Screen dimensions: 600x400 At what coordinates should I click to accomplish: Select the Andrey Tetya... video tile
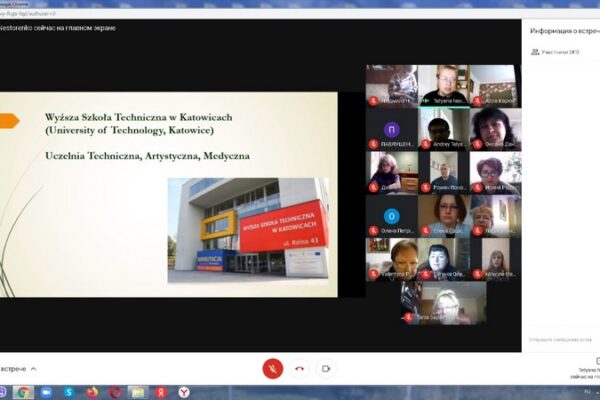444,129
